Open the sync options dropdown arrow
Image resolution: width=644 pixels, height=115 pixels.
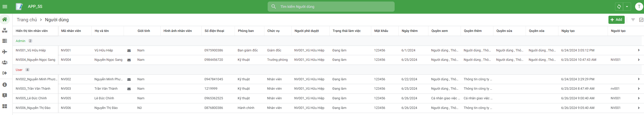(x=627, y=7)
